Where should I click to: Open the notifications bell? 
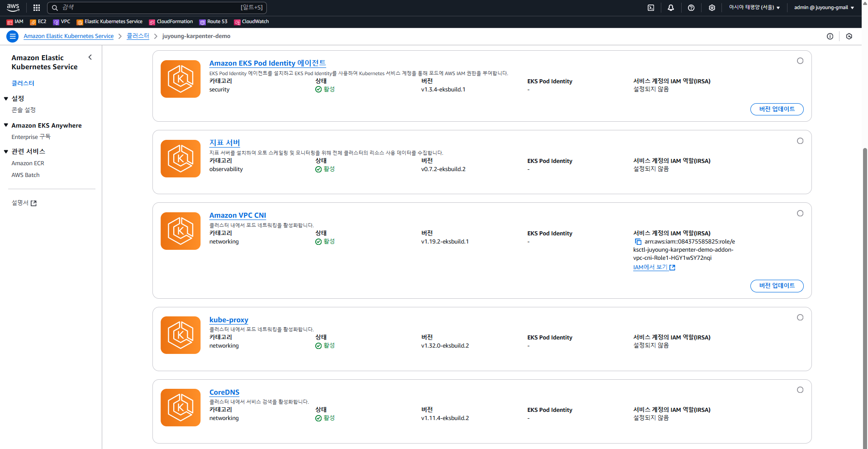pyautogui.click(x=671, y=8)
